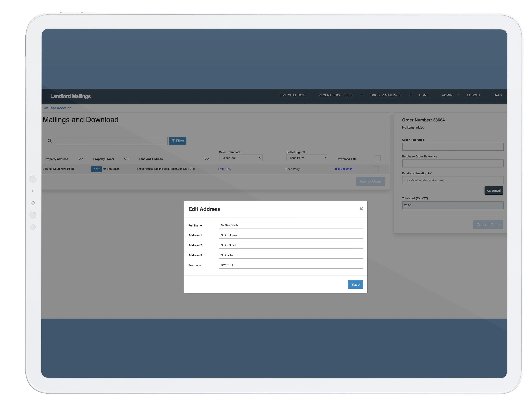Expand the Recent Successes menu chevron
This screenshot has height=420, width=532.
(361, 95)
